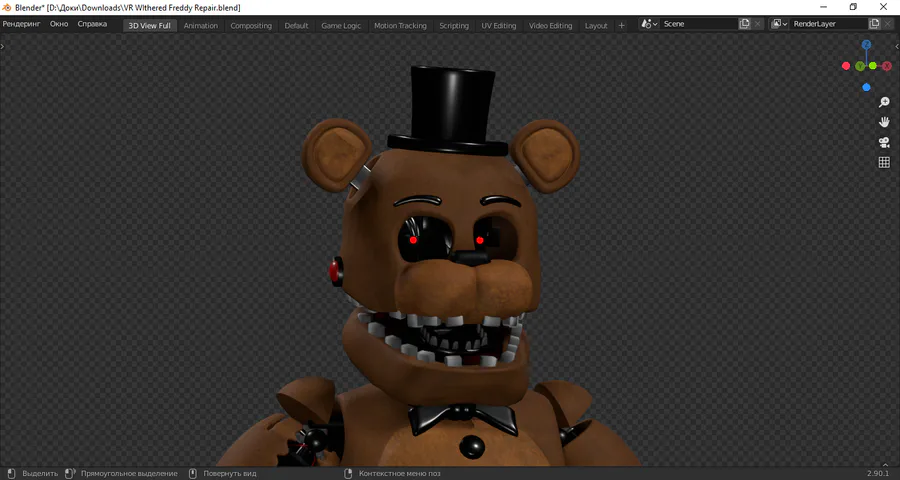
Task: Open the Video Editing workspace tab
Action: click(550, 25)
